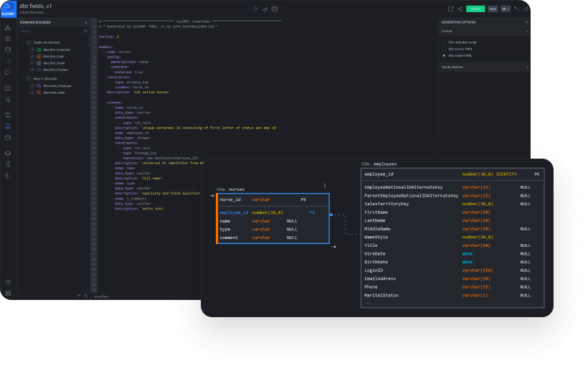
Task: Open the help icon at sidebar bottom
Action: 8,282
